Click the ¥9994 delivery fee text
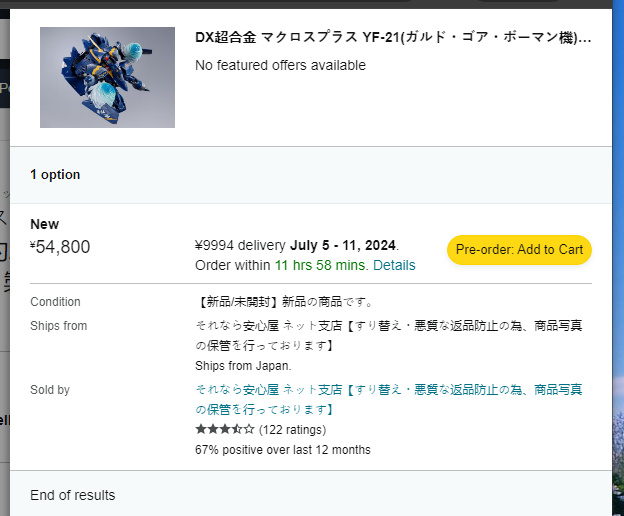This screenshot has height=516, width=624. [x=240, y=245]
